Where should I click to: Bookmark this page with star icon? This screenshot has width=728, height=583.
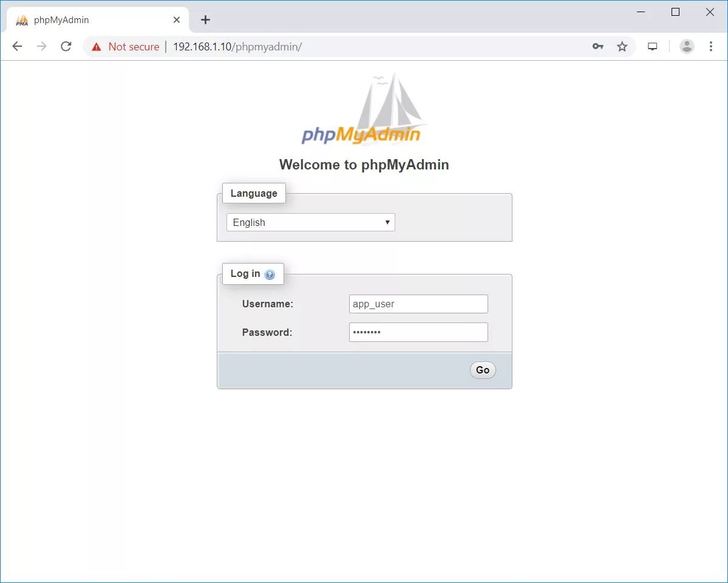click(622, 46)
